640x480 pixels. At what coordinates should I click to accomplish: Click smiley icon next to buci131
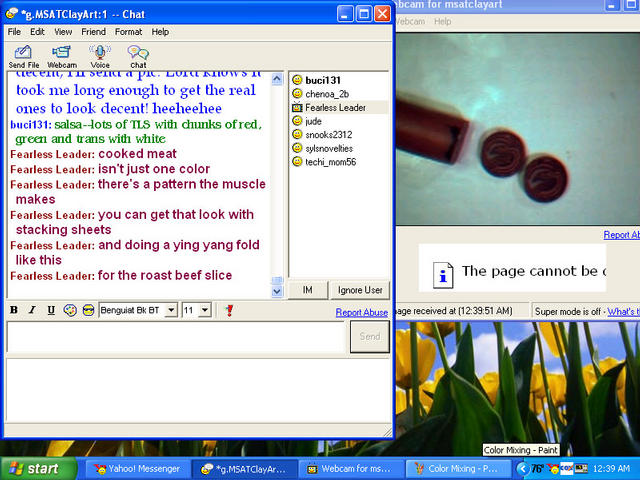pos(297,80)
